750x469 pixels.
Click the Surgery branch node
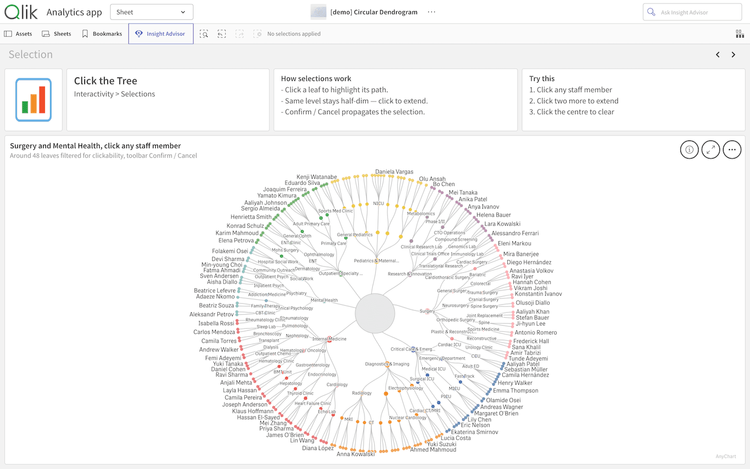click(x=427, y=311)
